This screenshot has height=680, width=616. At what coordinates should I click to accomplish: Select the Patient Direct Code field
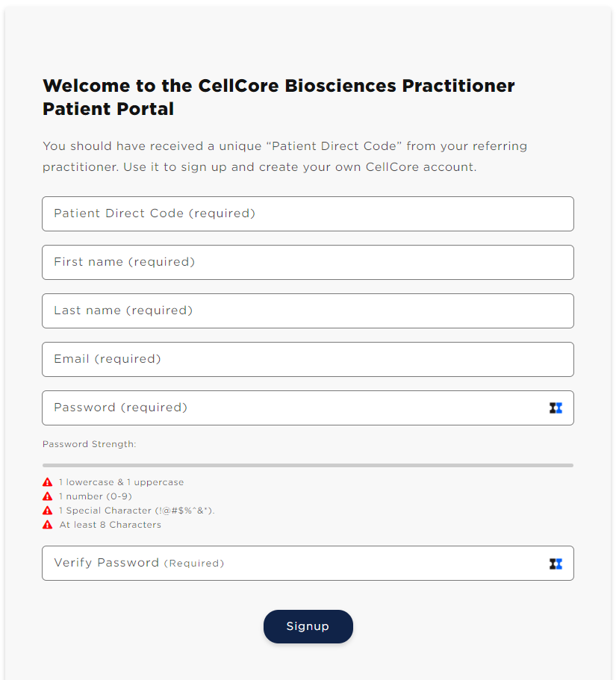tap(308, 213)
